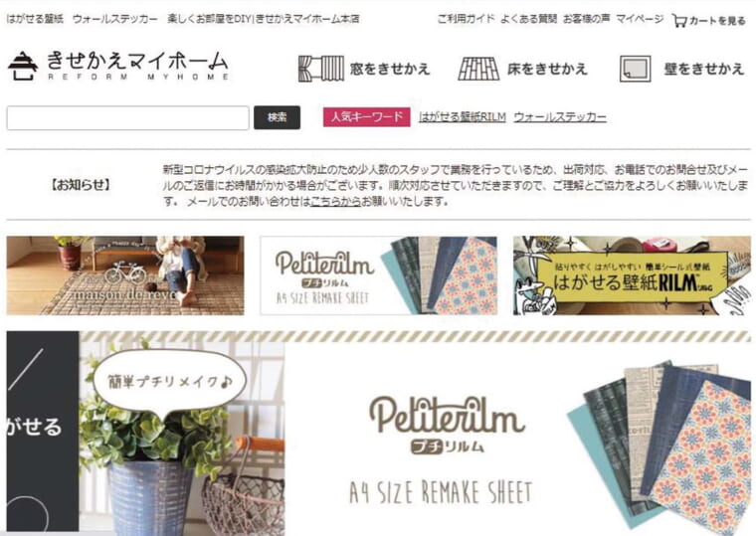This screenshot has width=756, height=536.
Task: Click the 人気キーワード pink label
Action: (366, 117)
